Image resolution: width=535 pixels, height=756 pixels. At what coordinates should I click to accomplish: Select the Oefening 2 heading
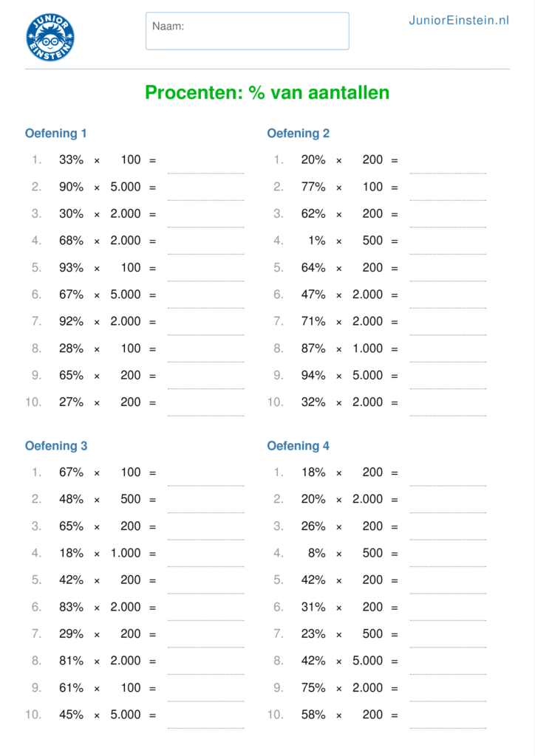299,134
